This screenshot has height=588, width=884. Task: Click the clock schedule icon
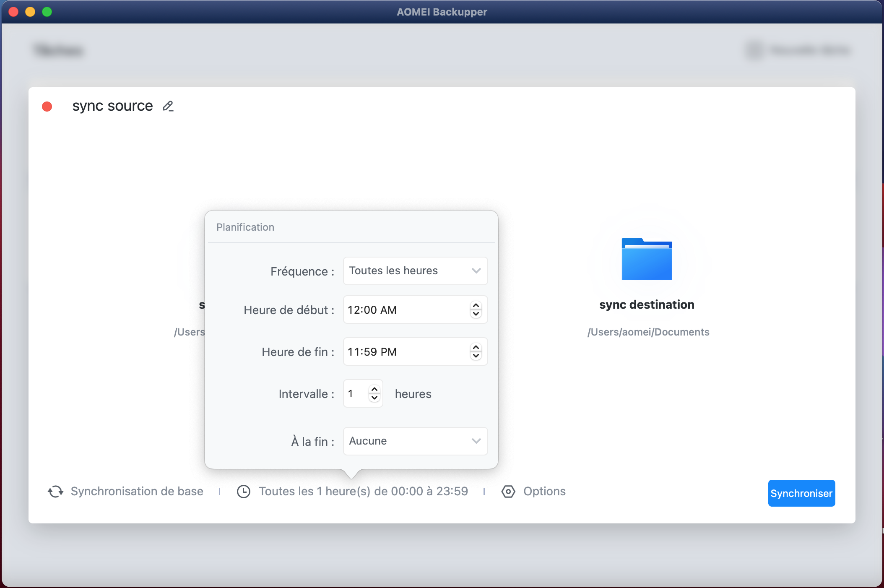244,492
